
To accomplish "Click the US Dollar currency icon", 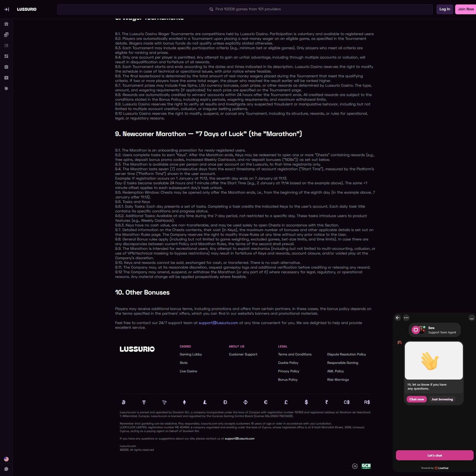I will [x=306, y=402].
